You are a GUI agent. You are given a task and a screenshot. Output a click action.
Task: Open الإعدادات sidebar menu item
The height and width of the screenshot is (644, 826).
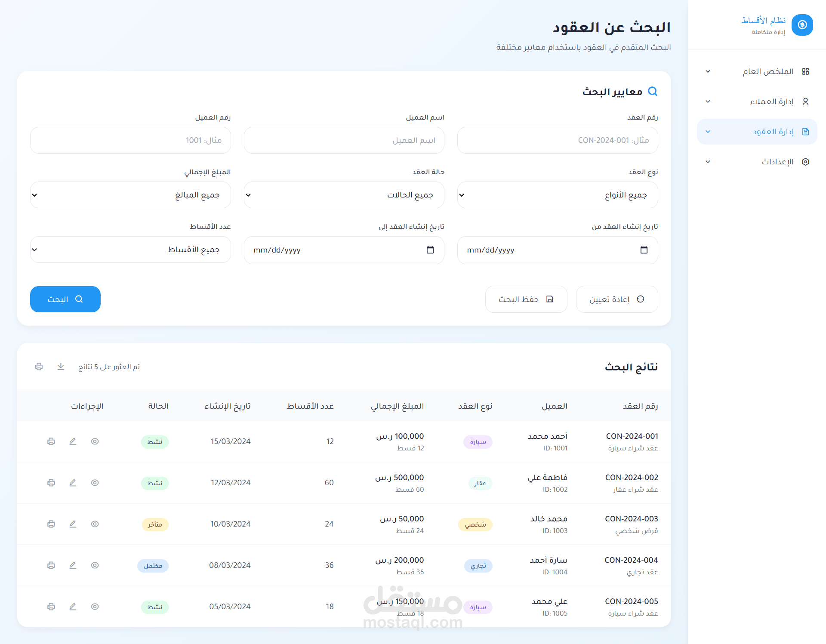point(757,162)
